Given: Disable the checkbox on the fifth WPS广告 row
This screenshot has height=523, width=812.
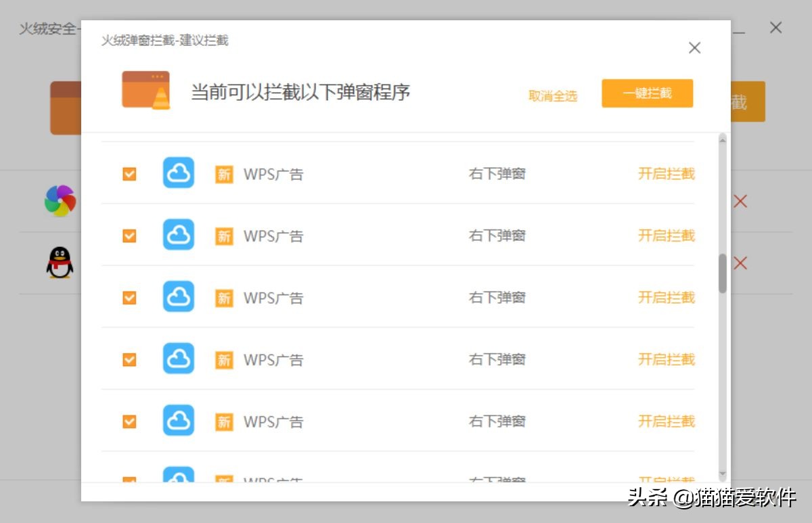Looking at the screenshot, I should 129,421.
